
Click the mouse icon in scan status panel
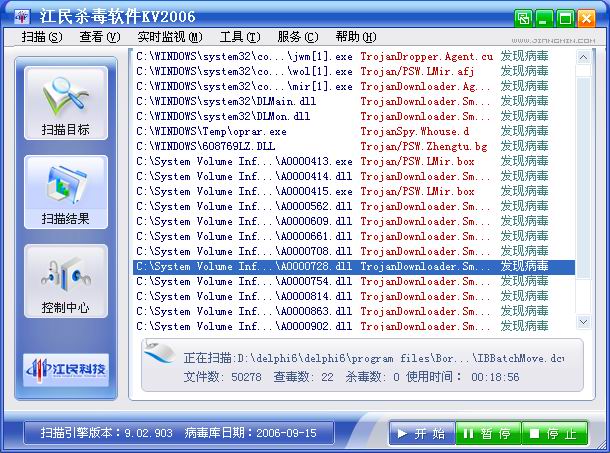[159, 351]
